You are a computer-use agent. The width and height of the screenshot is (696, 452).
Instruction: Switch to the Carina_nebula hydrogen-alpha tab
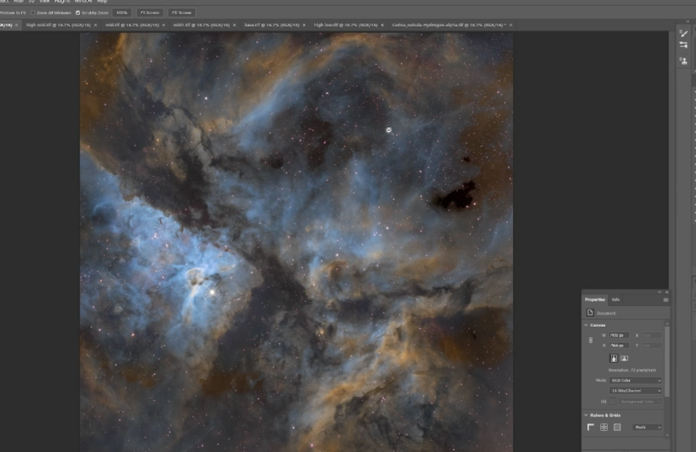pos(448,25)
